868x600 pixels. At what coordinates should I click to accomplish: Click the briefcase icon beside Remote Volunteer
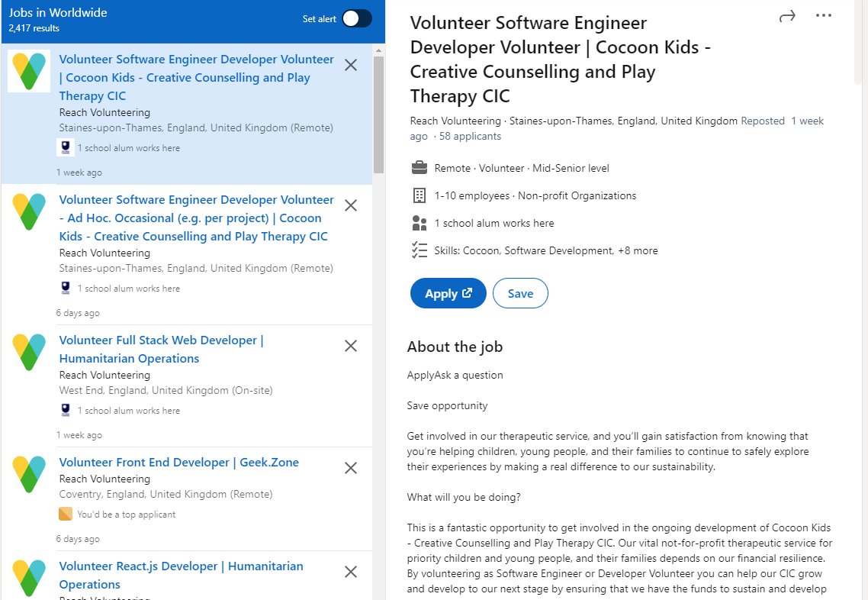(420, 167)
